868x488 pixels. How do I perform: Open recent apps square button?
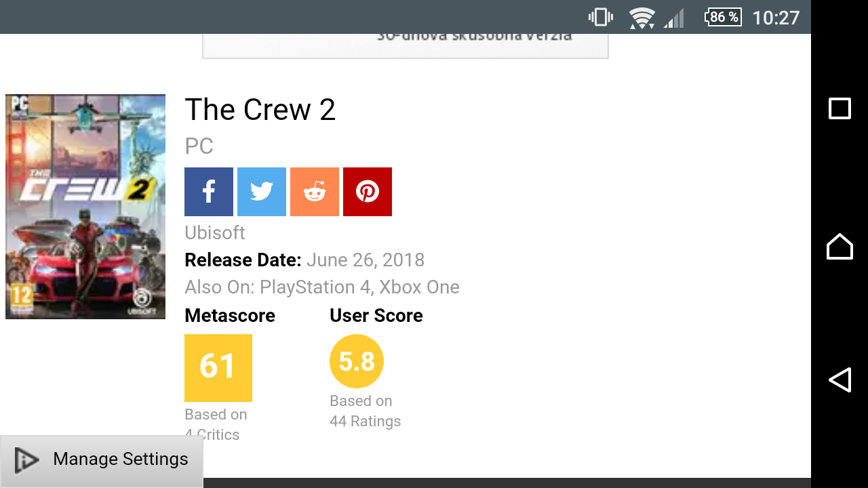[840, 108]
